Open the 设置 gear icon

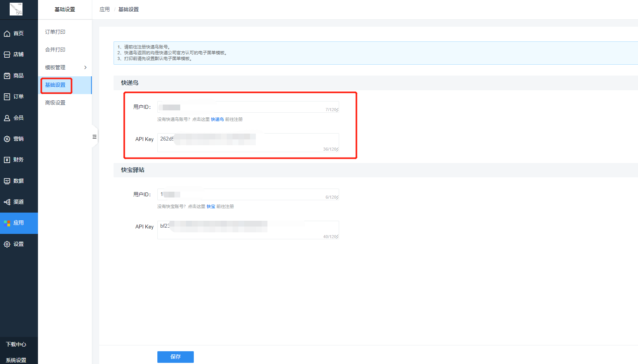[x=7, y=244]
